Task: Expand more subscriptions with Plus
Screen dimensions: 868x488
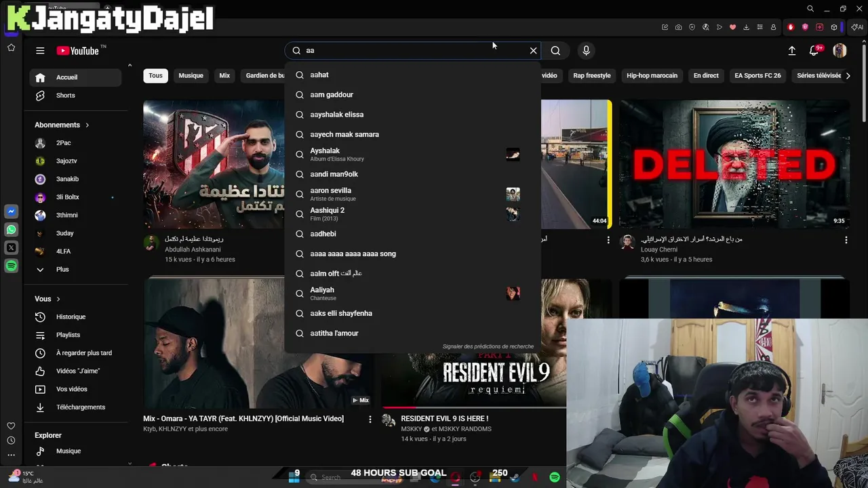Action: click(62, 269)
